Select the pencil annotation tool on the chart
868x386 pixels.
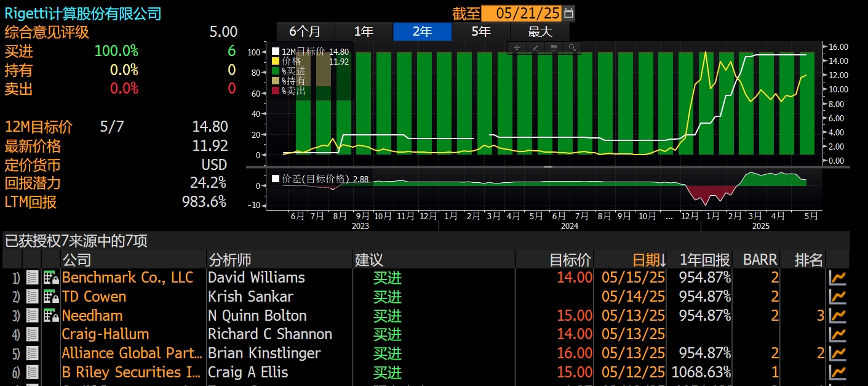[535, 48]
